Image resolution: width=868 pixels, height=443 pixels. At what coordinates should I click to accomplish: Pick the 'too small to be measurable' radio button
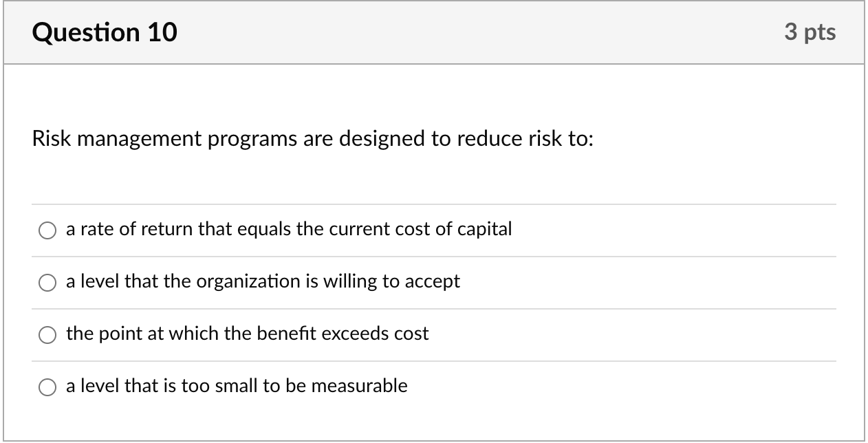pos(47,387)
